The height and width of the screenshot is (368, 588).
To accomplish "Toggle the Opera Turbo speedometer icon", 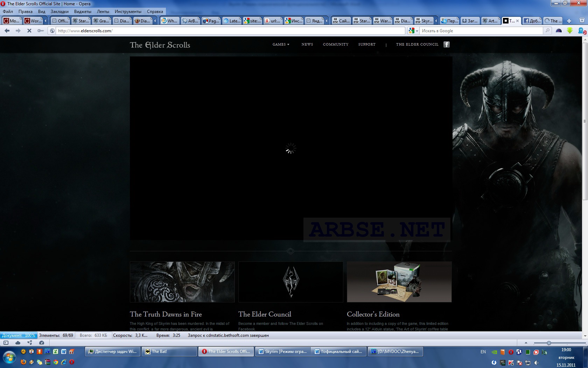I will [x=42, y=343].
